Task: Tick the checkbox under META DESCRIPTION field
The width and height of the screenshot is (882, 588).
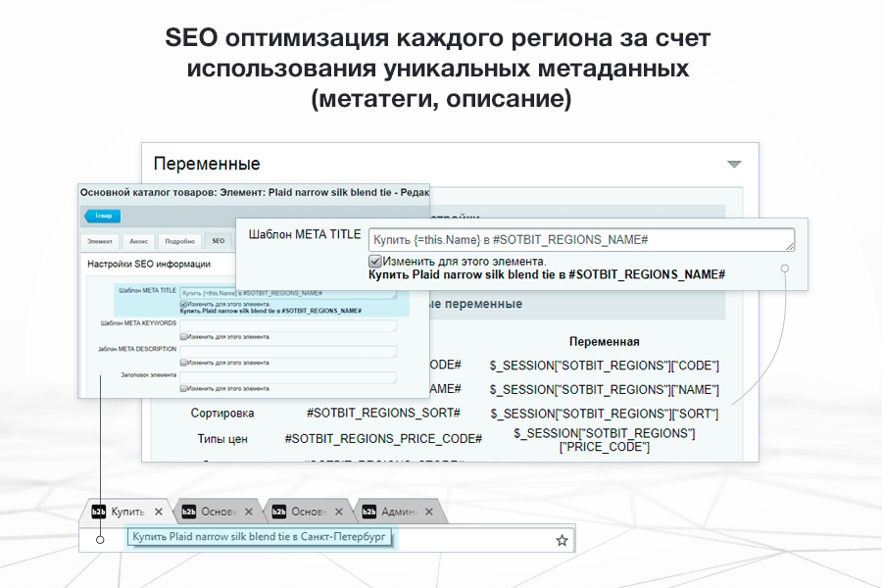Action: 184,363
